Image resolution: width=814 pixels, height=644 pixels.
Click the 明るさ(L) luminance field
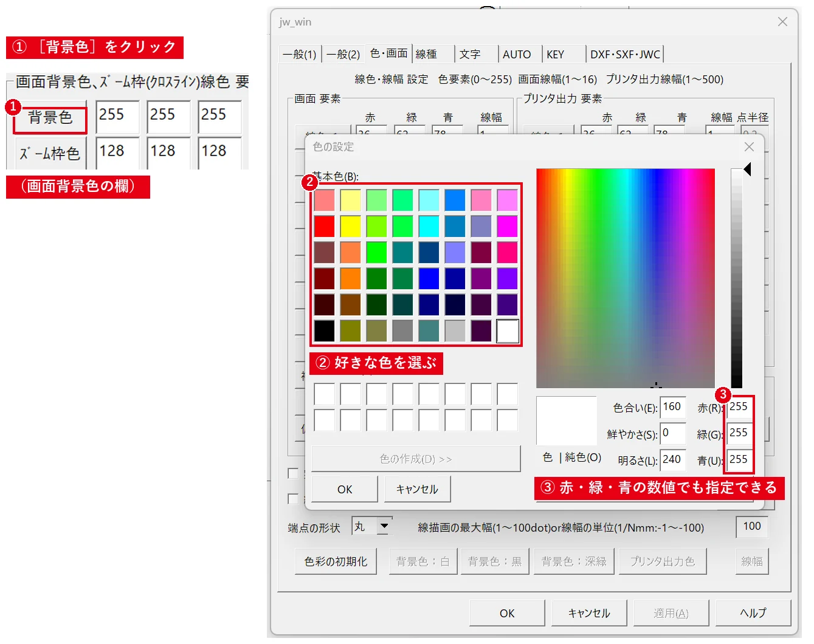click(673, 460)
